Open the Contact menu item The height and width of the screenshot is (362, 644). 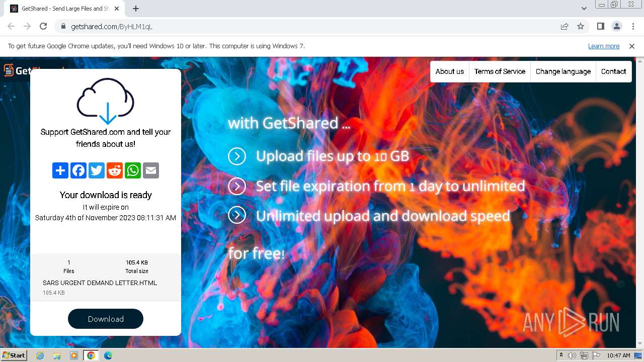(x=613, y=71)
